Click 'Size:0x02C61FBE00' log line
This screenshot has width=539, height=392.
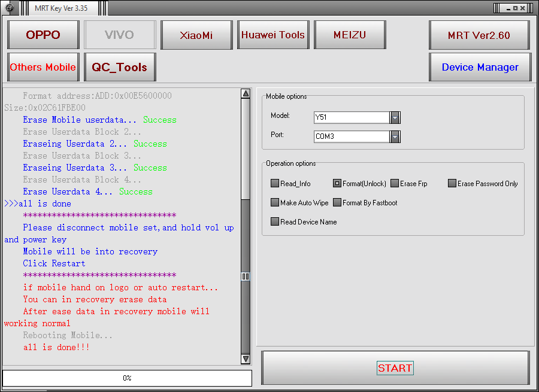[45, 108]
